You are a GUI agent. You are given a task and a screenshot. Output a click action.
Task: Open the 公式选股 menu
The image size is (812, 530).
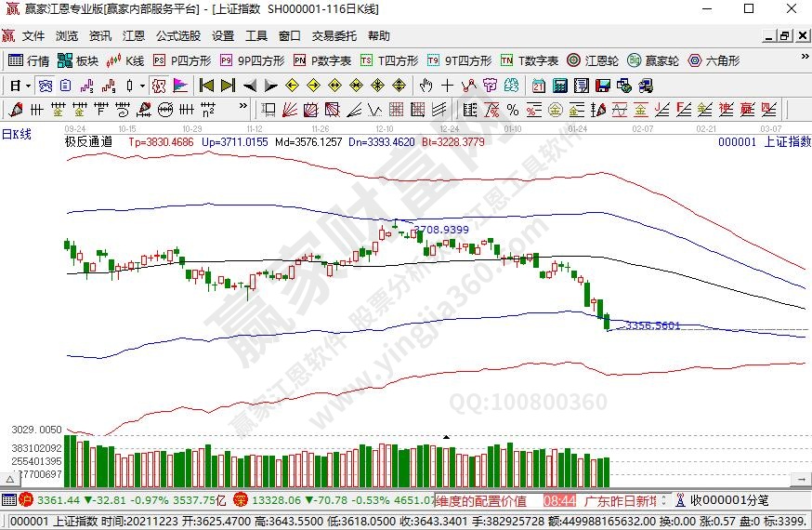(x=177, y=36)
